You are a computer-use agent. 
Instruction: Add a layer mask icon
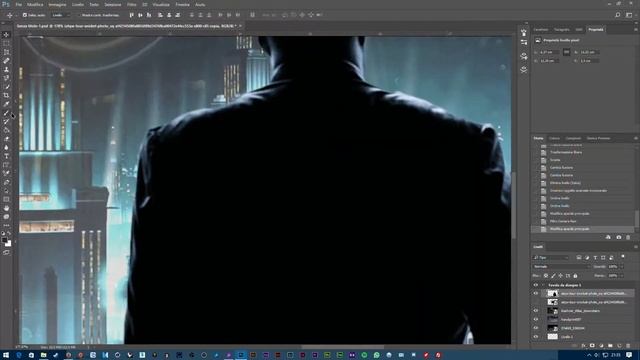click(592, 346)
